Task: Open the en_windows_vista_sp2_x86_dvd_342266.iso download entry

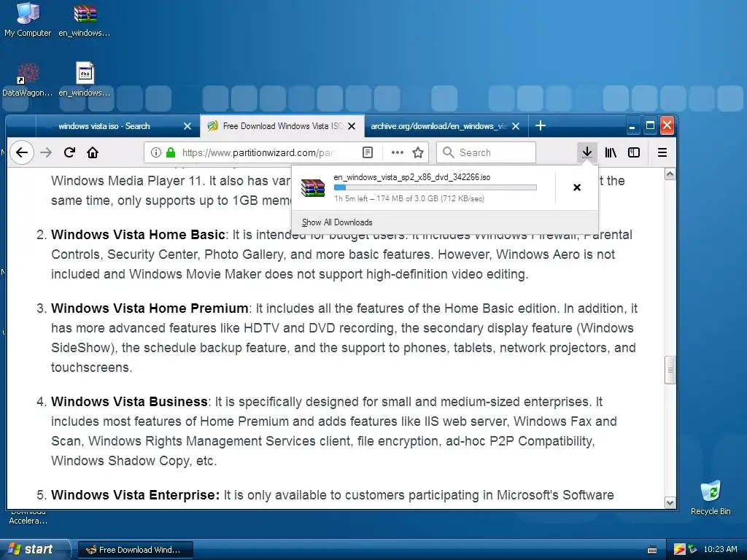Action: (x=424, y=187)
